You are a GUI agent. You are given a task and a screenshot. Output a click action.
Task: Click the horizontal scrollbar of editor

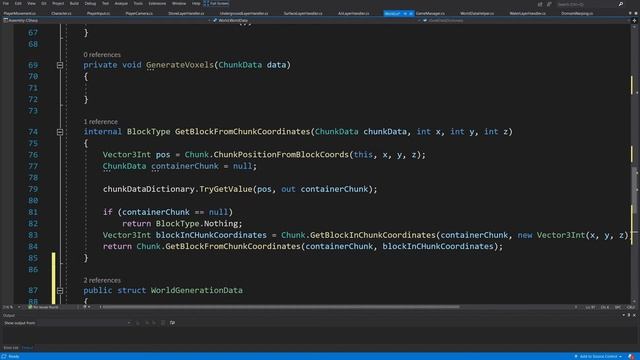pyautogui.click(x=280, y=307)
